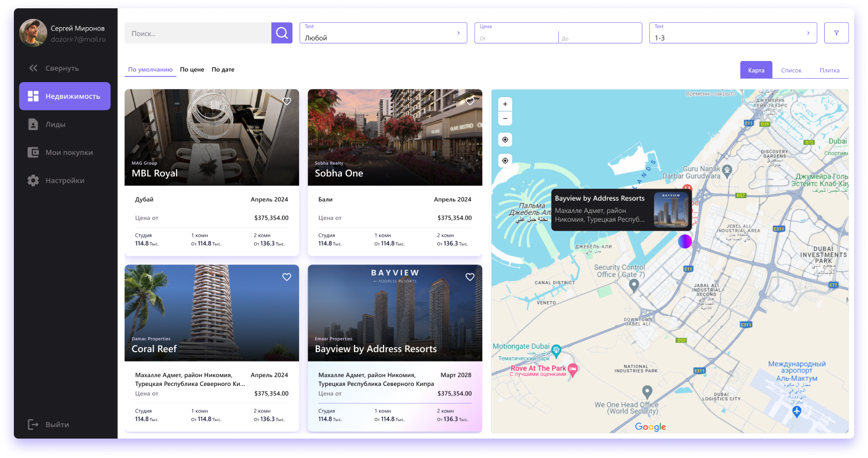Click Bayview thumbnail in map popup
Viewport: 868px width, 458px height.
click(x=671, y=210)
